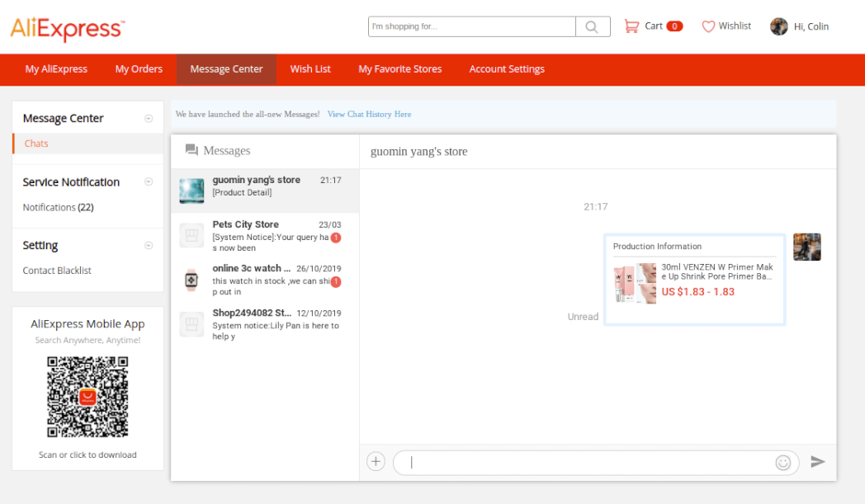Screen dimensions: 865x504
Task: Click Pets City Store avatar icon
Action: point(191,235)
